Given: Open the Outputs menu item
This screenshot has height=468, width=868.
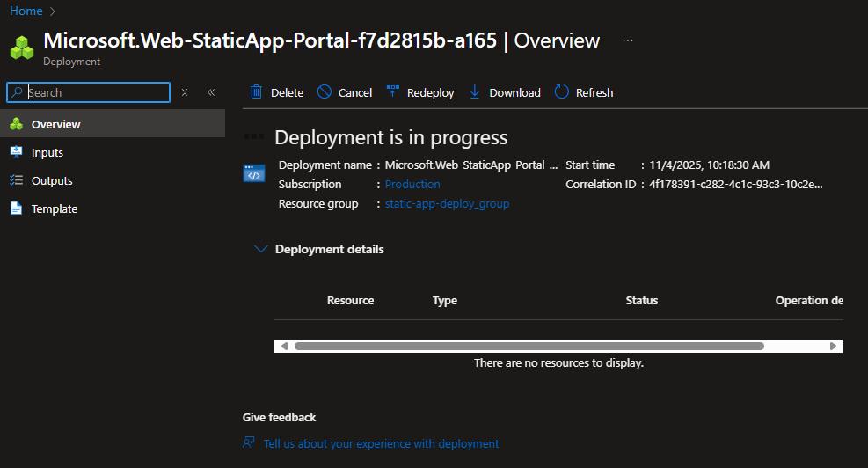Looking at the screenshot, I should [113, 180].
